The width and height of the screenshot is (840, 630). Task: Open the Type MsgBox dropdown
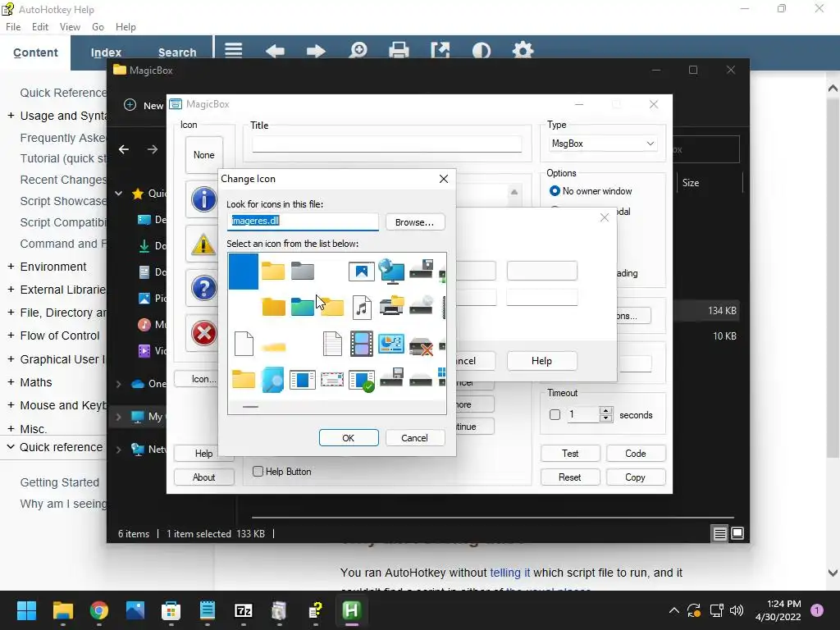(x=603, y=144)
